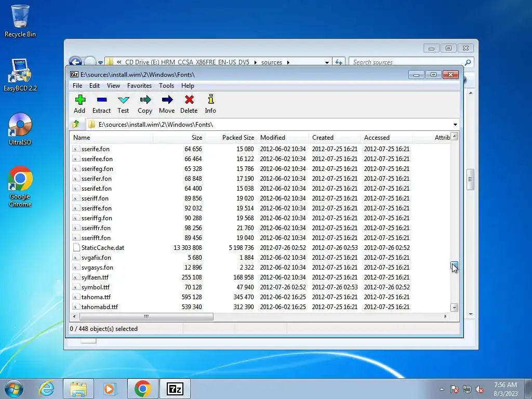Image resolution: width=532 pixels, height=399 pixels.
Task: Select the file sylfaen.ttf
Action: 95,277
